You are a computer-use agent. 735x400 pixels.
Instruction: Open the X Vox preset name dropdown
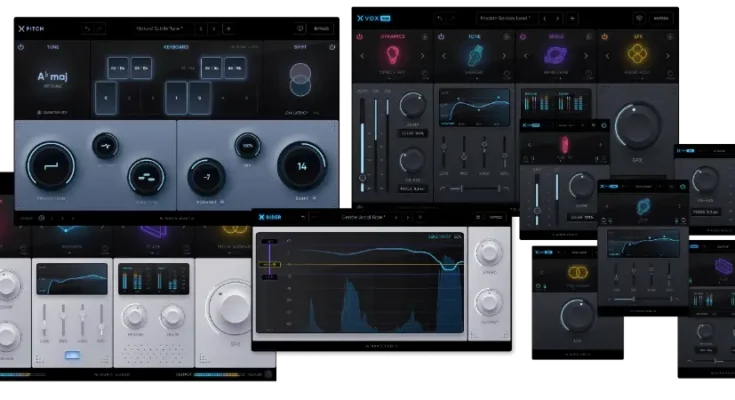(511, 18)
